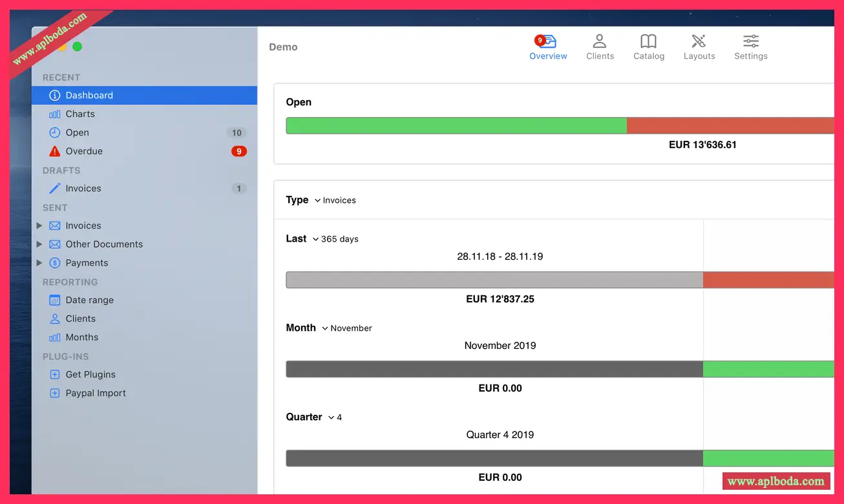This screenshot has height=504, width=844.
Task: Click the Overdue warning triangle icon
Action: 55,151
